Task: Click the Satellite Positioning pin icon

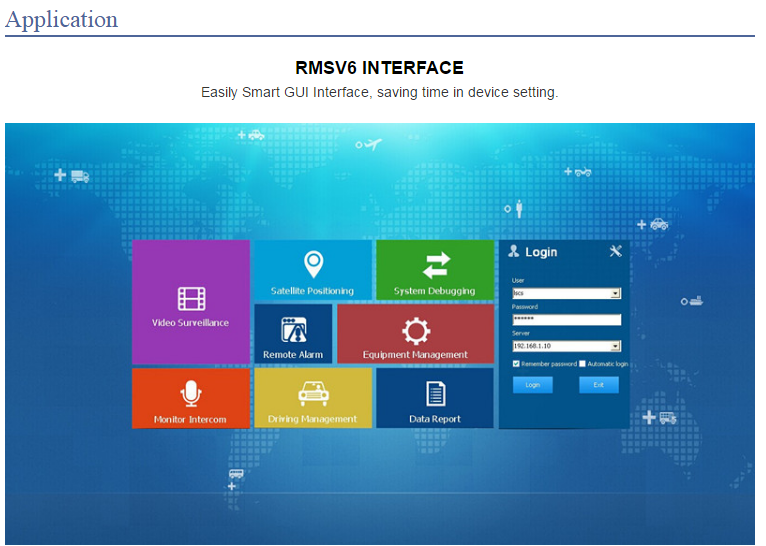Action: coord(313,264)
